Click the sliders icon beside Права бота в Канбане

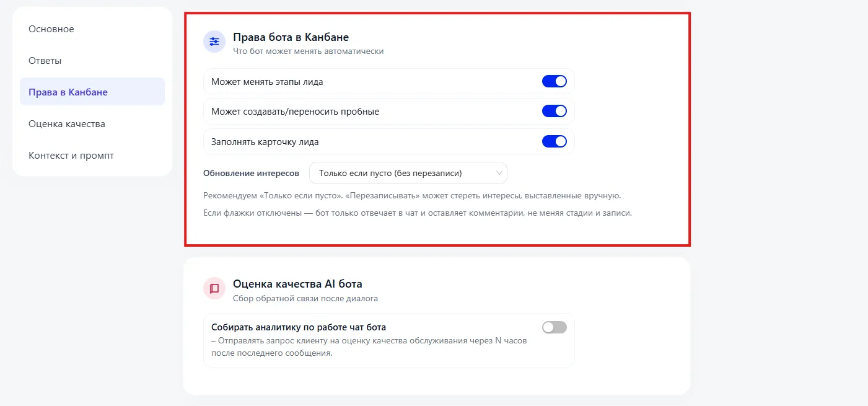click(x=214, y=42)
